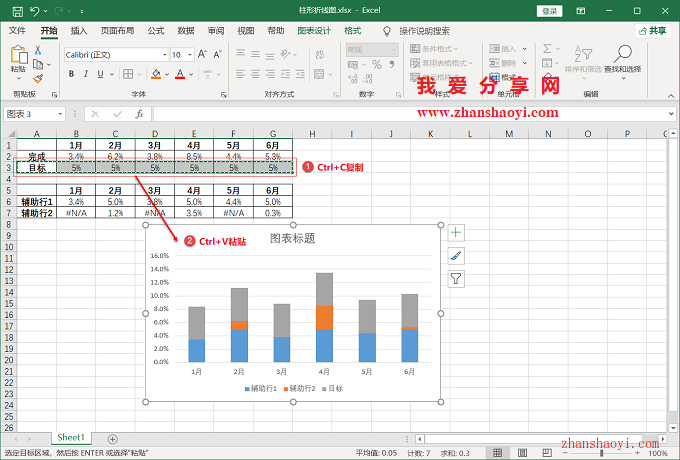Open the Fill Color dropdown arrow

167,75
